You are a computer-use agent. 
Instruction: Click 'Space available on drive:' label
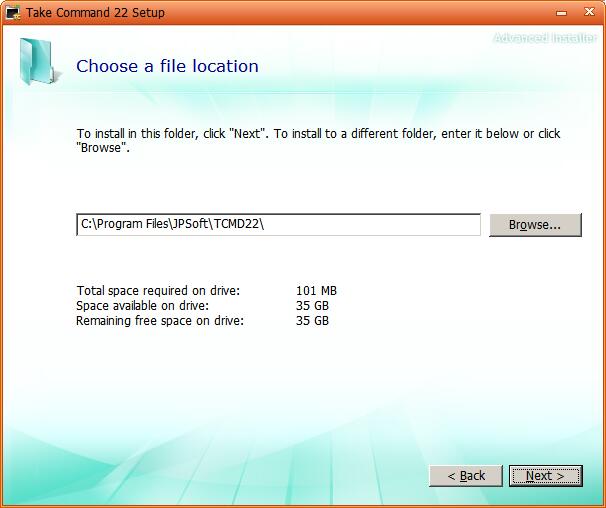point(142,305)
